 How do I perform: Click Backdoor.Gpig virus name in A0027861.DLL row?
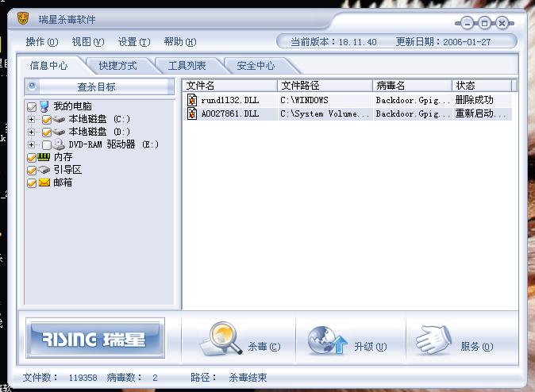tap(413, 113)
